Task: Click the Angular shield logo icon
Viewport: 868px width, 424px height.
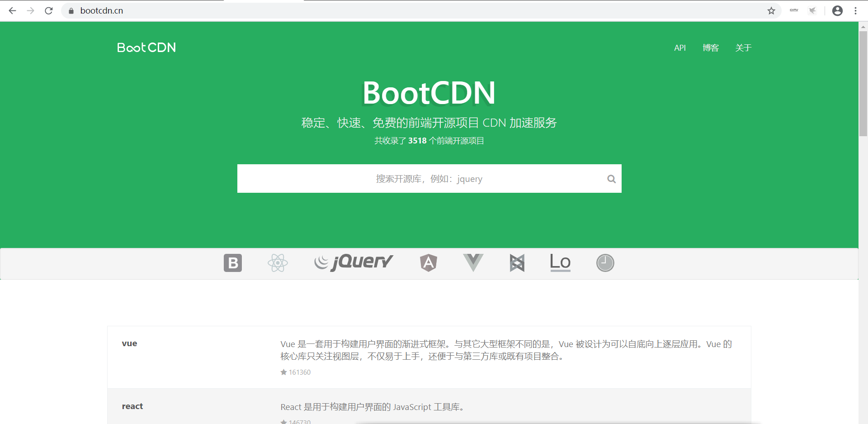Action: (428, 262)
